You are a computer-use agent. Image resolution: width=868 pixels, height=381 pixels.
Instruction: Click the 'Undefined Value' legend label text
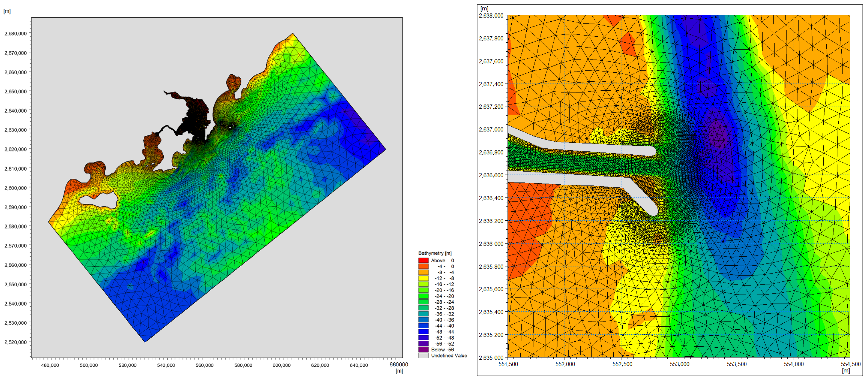[x=449, y=355]
